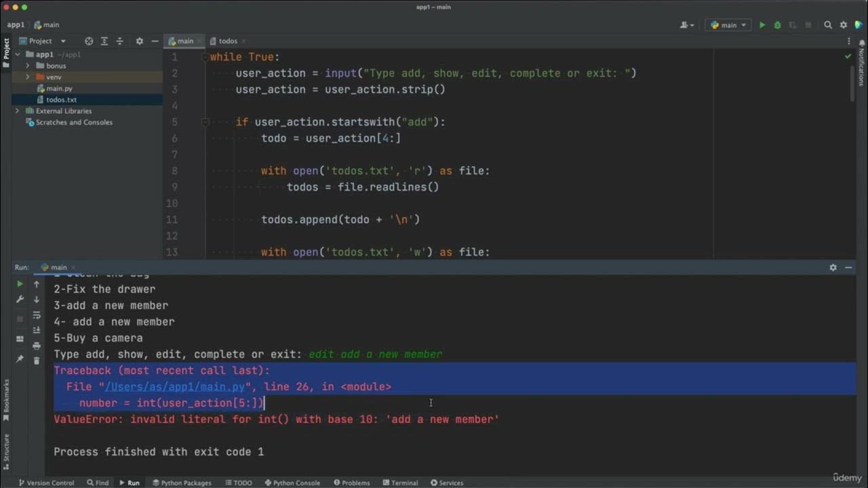Collapse the app1 root folder

(x=17, y=54)
